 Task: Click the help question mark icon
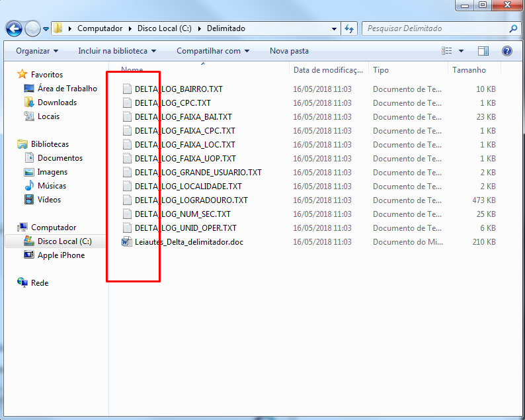pos(507,51)
